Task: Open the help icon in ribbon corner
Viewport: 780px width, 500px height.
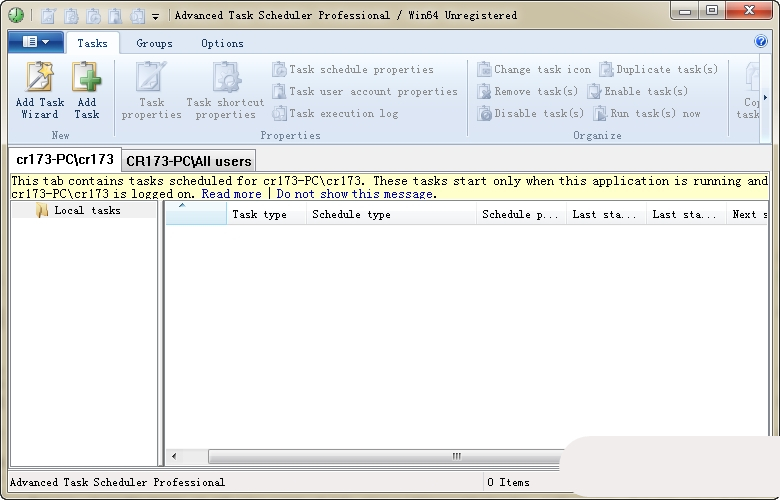Action: (761, 41)
